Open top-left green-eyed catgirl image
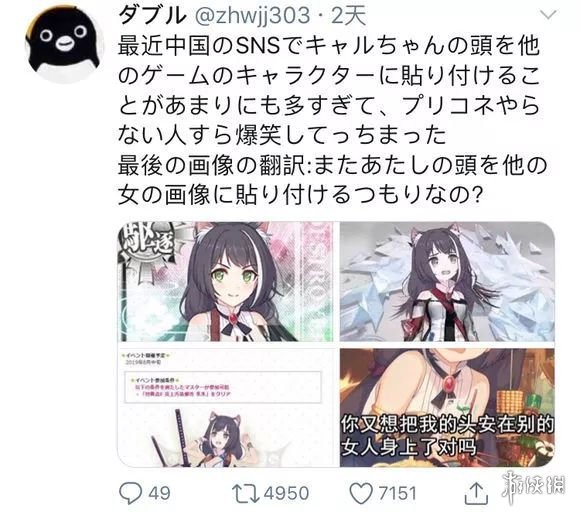 pos(226,282)
